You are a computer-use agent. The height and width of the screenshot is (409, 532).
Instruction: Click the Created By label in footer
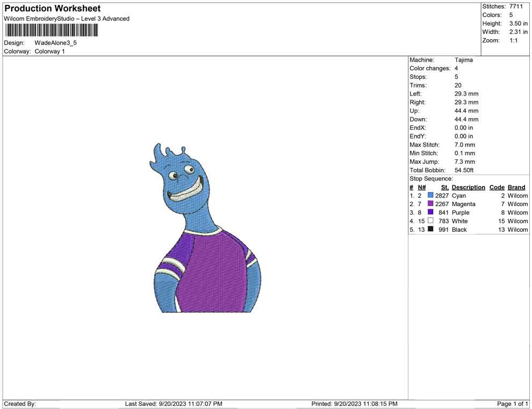pos(20,404)
